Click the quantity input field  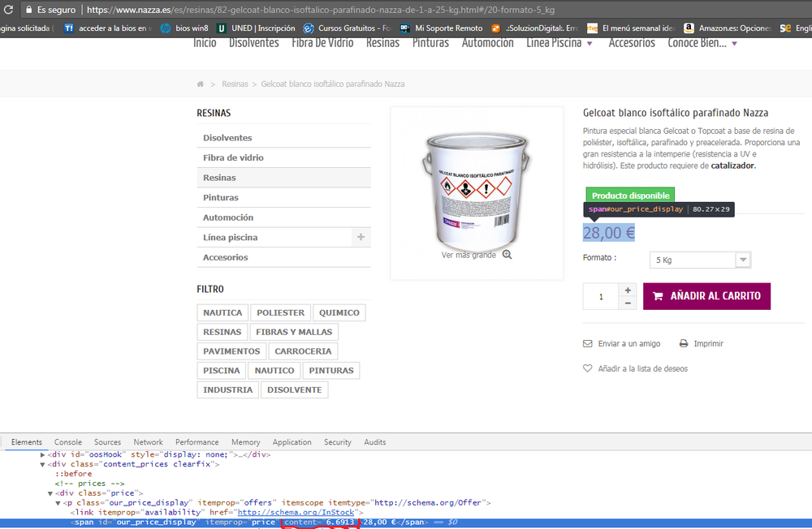pos(601,297)
